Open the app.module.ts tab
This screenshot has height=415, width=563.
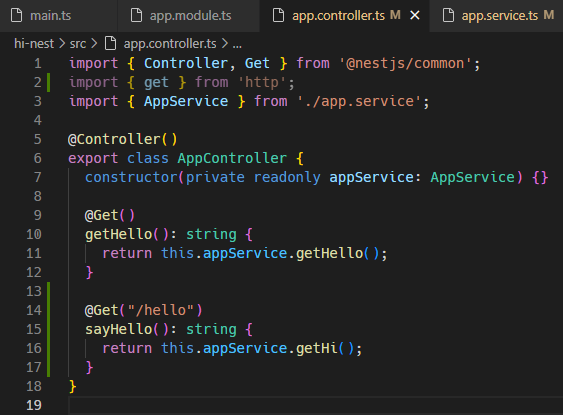tap(189, 15)
